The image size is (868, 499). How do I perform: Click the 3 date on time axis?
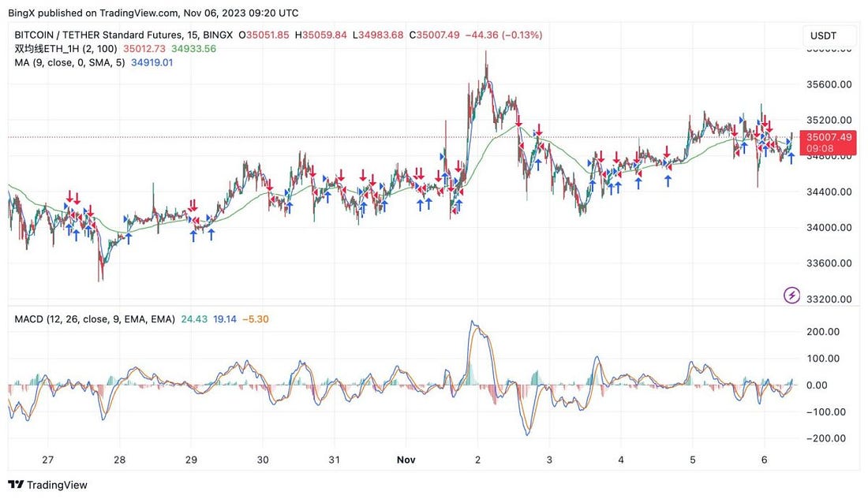tap(549, 460)
